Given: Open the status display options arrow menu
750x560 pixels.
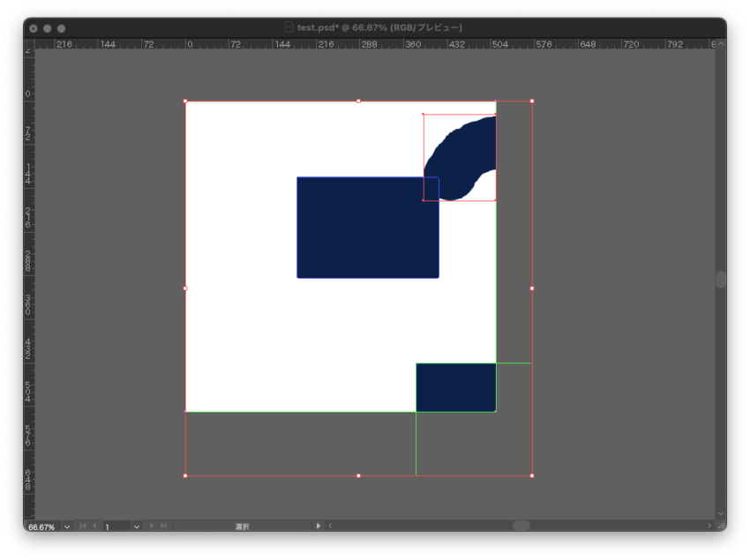Looking at the screenshot, I should [319, 526].
